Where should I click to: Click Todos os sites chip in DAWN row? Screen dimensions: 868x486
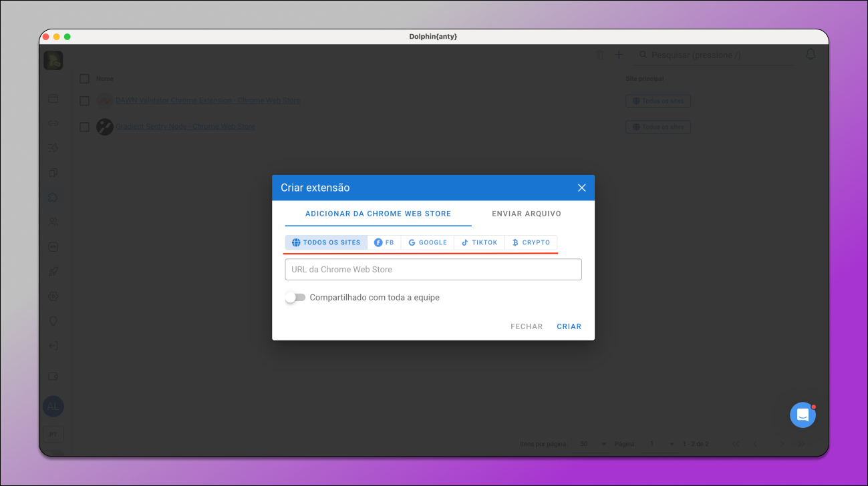pos(658,101)
